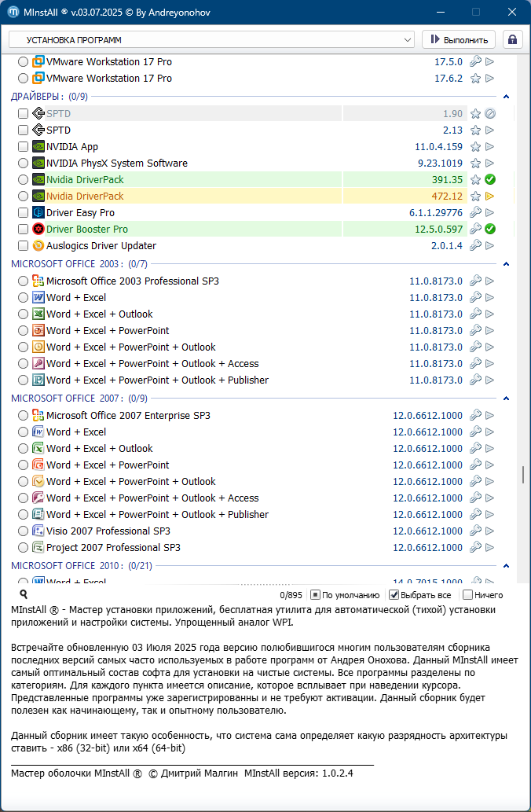Screen dimensions: 531x812
Task: Click 'MICROSOFT OFFICE 2010: (0/21)' group header
Action: [82, 565]
